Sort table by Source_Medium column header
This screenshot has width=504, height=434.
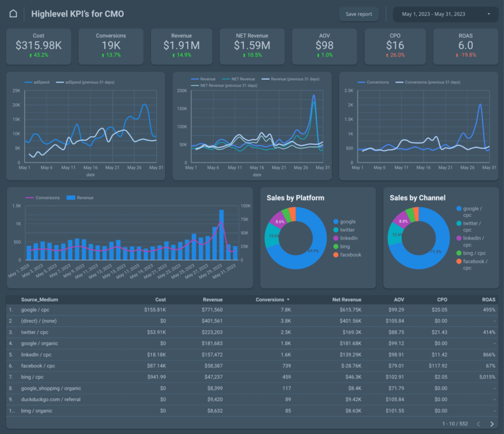click(x=39, y=299)
